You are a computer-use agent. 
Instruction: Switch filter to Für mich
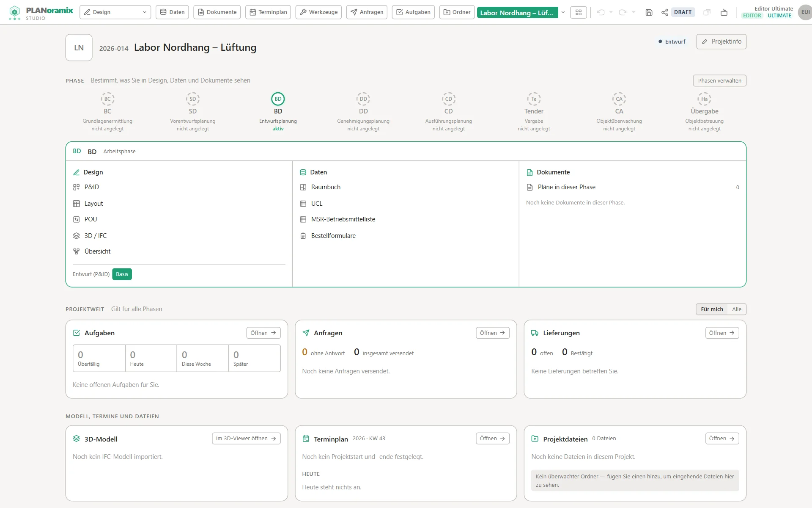click(x=712, y=309)
